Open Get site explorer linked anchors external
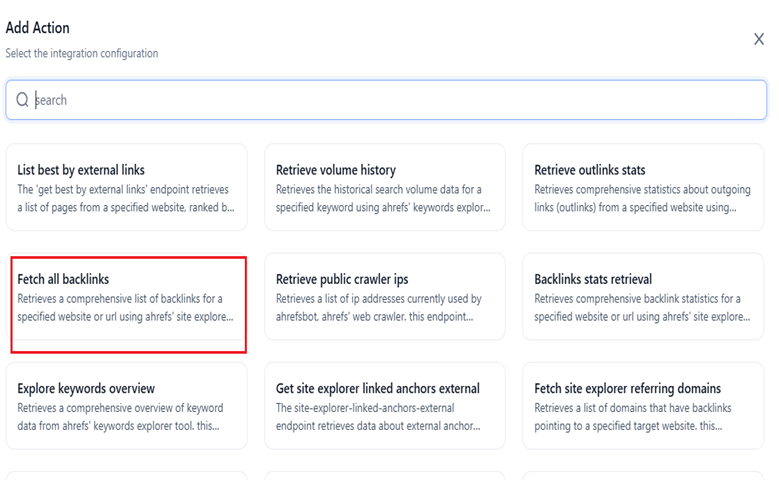This screenshot has width=779, height=480. (385, 406)
